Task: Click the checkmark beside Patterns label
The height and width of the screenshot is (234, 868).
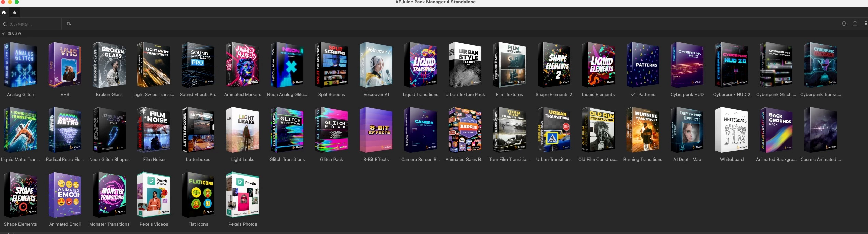Action: point(633,94)
